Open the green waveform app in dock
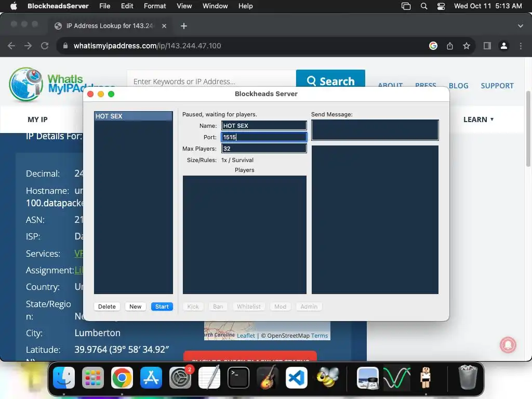Viewport: 532px width, 399px height. click(396, 378)
